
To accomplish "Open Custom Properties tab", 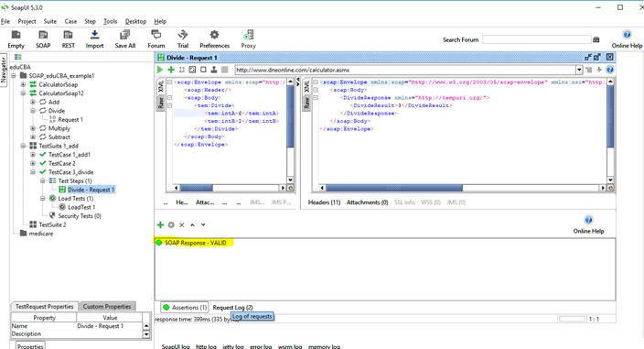I will (x=107, y=307).
